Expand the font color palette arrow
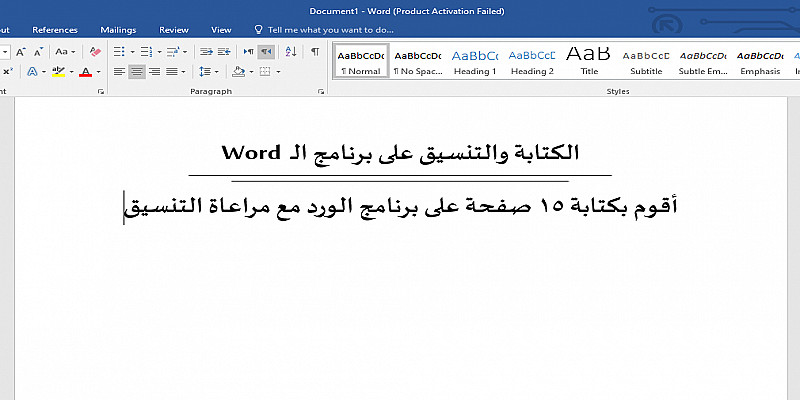The height and width of the screenshot is (400, 800). (98, 72)
